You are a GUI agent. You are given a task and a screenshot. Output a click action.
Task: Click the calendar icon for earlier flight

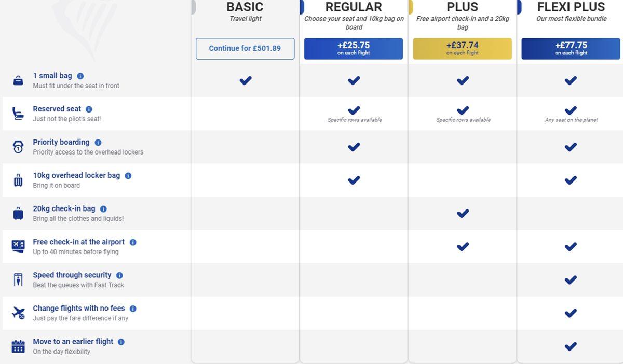pyautogui.click(x=18, y=346)
